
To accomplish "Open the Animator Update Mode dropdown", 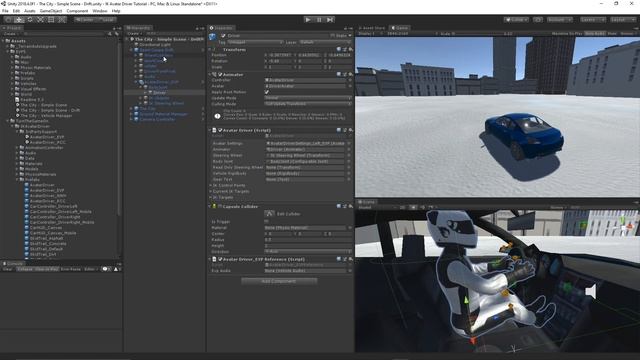I will click(308, 98).
